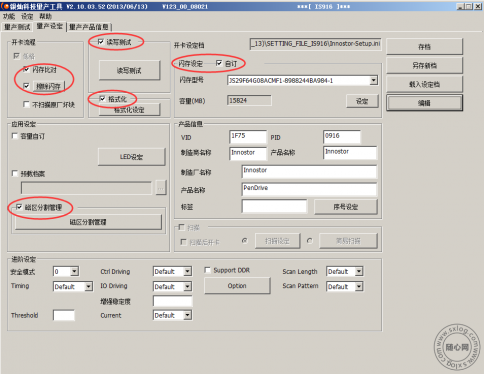Click the 制造商名称 input field

[x=248, y=153]
